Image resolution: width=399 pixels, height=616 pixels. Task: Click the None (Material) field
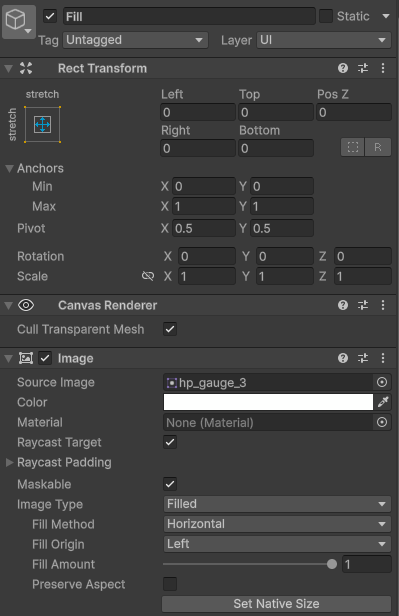pos(268,423)
